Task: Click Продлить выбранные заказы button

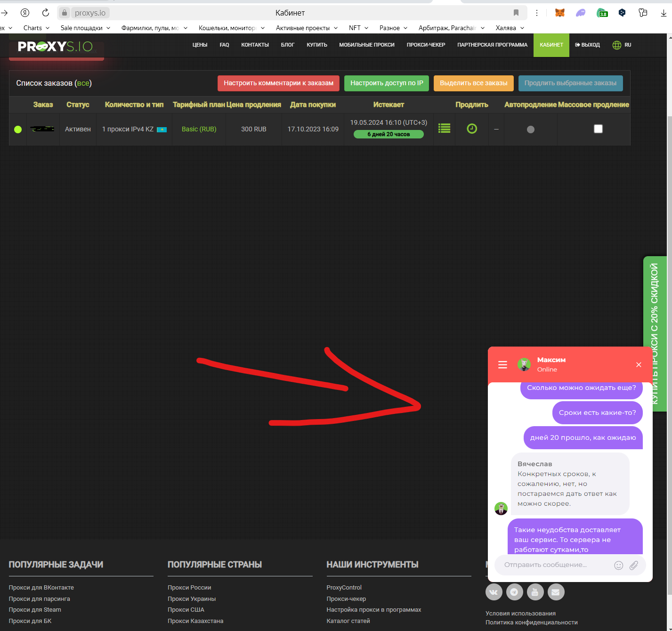Action: click(x=570, y=83)
